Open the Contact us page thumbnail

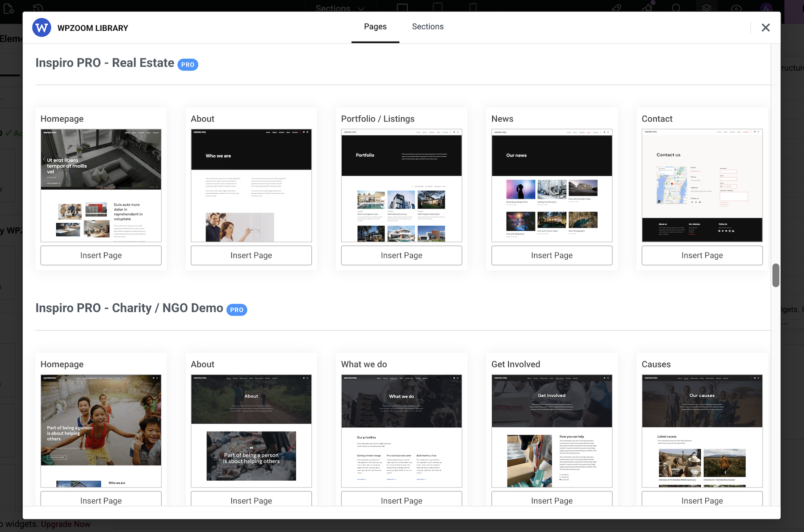702,186
